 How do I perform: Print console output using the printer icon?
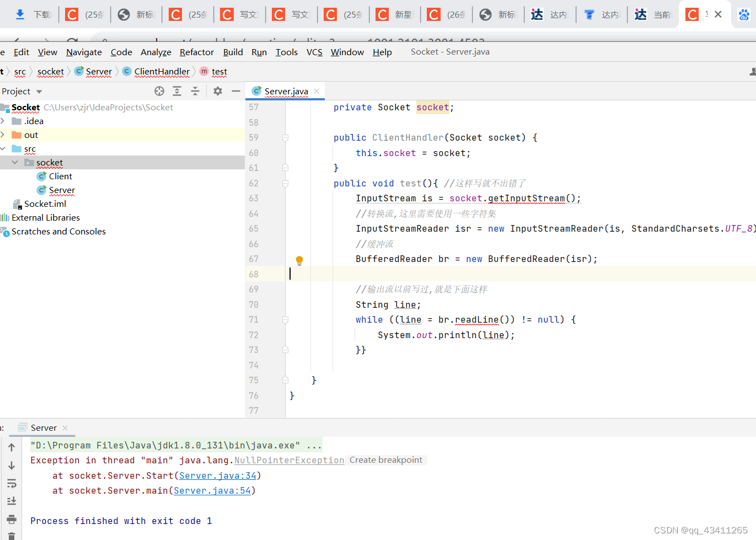[12, 519]
